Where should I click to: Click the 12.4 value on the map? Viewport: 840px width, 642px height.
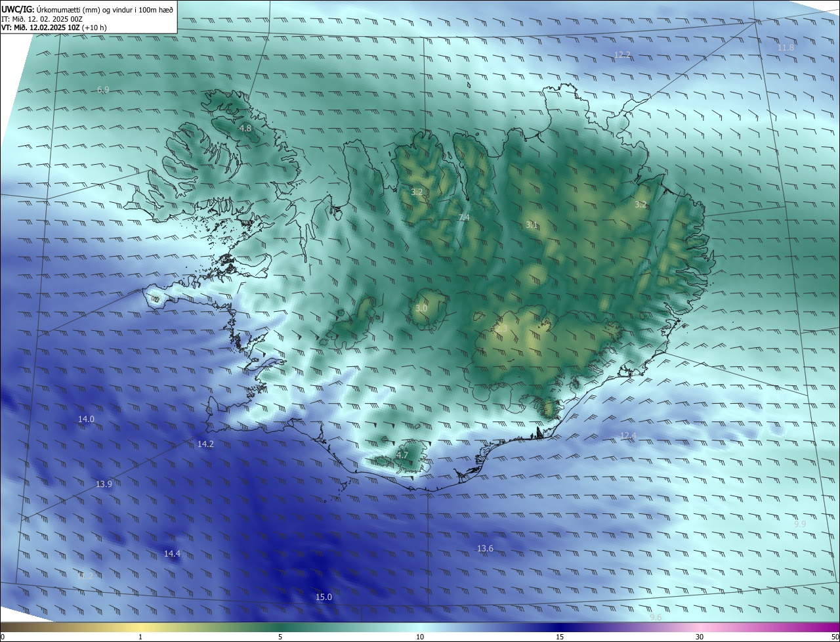tap(628, 435)
